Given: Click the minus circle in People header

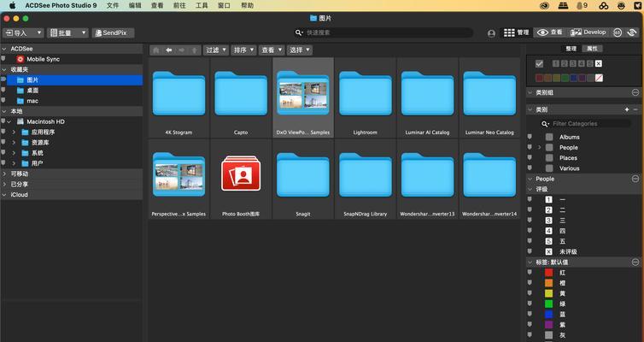Looking at the screenshot, I should pos(635,179).
